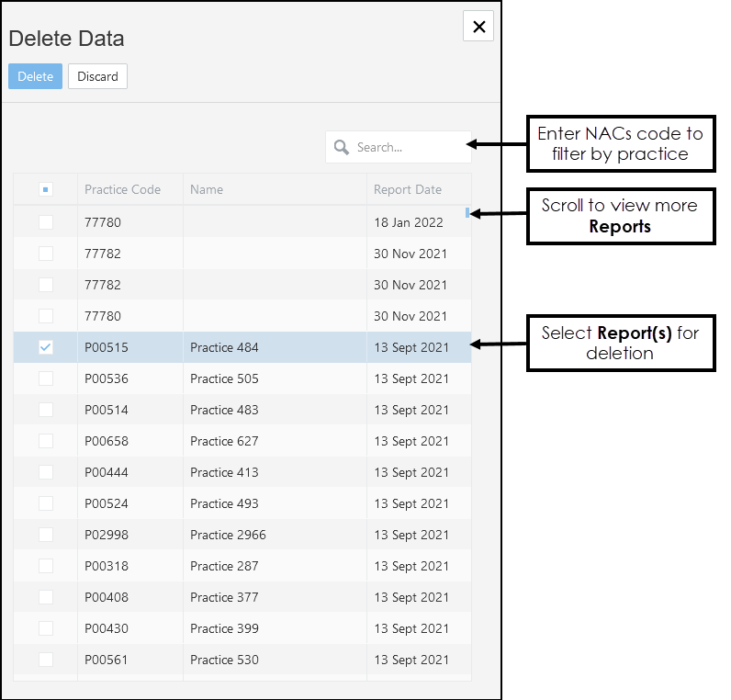Tick the checkbox for P00536

[46, 378]
